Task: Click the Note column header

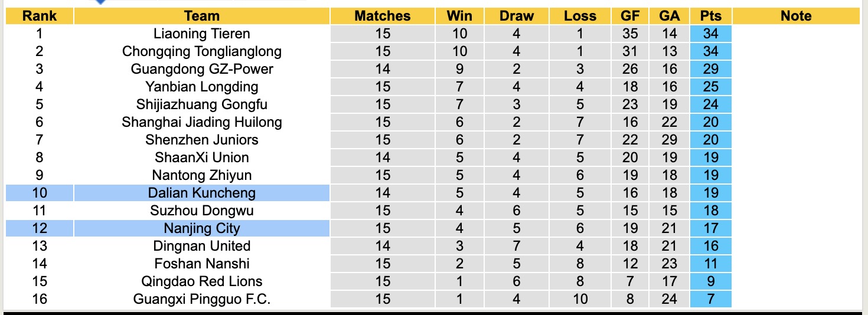Action: pyautogui.click(x=796, y=16)
